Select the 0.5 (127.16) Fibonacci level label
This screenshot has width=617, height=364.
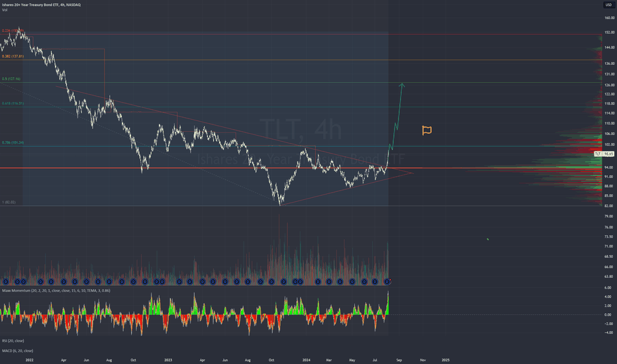tap(11, 79)
